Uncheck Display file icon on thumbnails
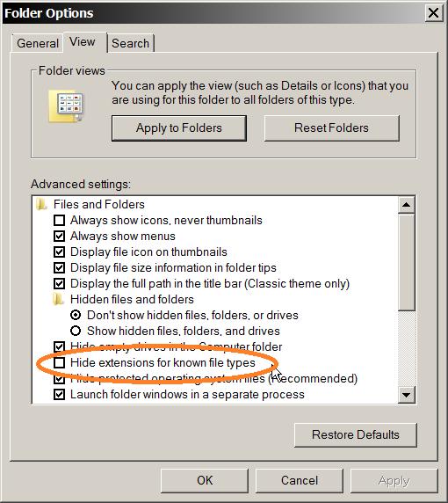448x503 pixels. (59, 251)
